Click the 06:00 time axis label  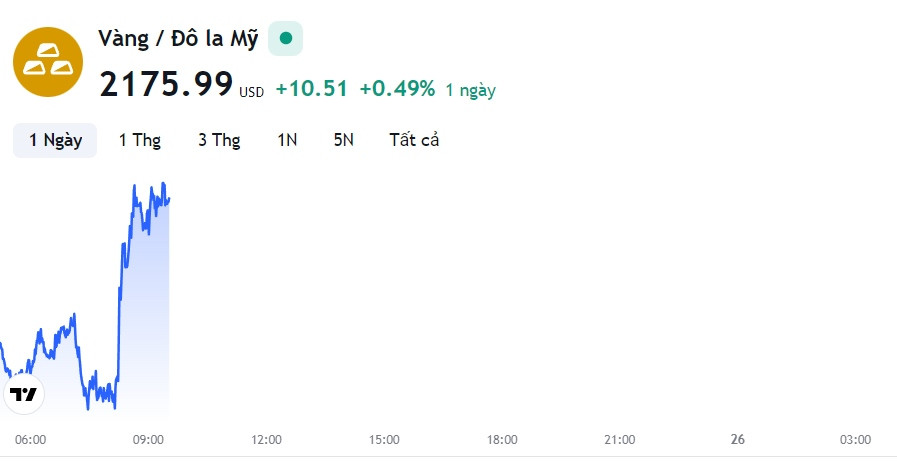30,440
